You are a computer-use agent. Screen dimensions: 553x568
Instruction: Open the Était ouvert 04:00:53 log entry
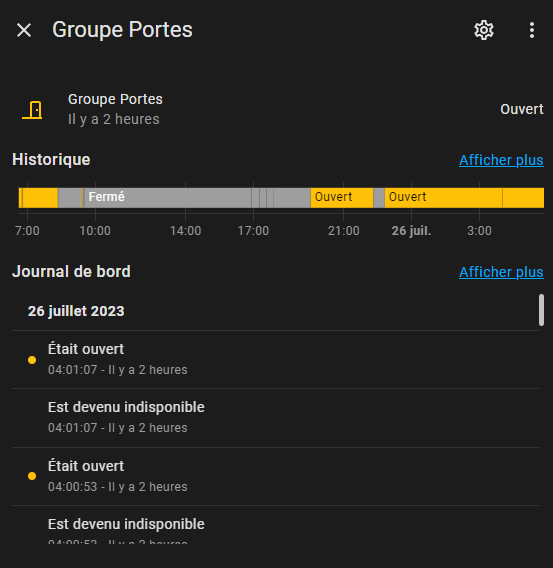pos(275,476)
